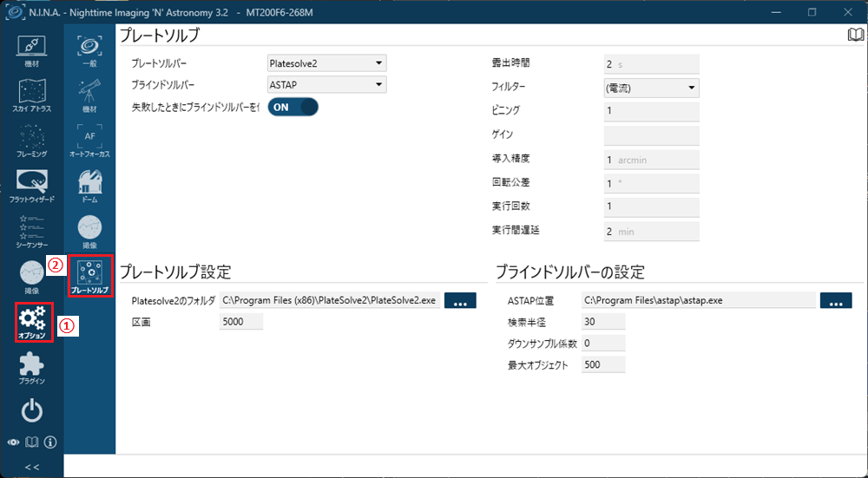Open the フレーミング (Framing) assistant
This screenshot has width=868, height=478.
(32, 141)
